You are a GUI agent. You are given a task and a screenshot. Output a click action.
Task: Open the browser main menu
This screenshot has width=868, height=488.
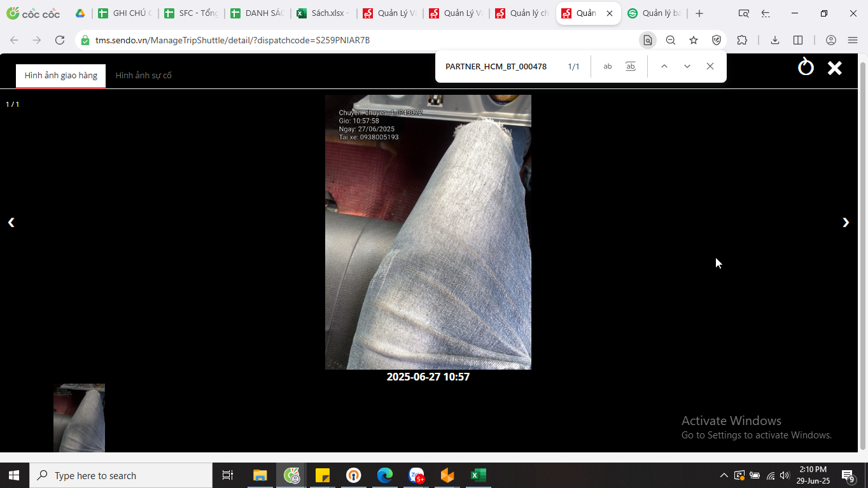pyautogui.click(x=853, y=40)
